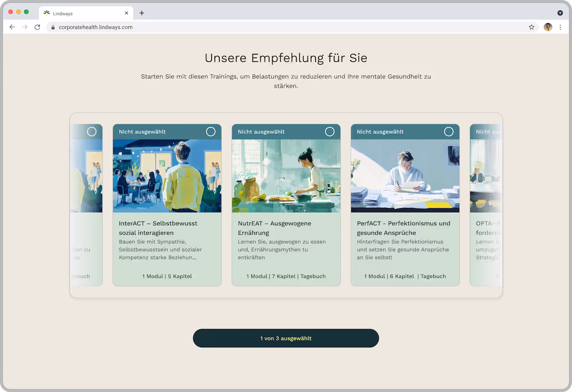Image resolution: width=572 pixels, height=392 pixels.
Task: Click 'PerfACT - Perfektionismus und gesunde Ansprüche' title
Action: coord(404,228)
